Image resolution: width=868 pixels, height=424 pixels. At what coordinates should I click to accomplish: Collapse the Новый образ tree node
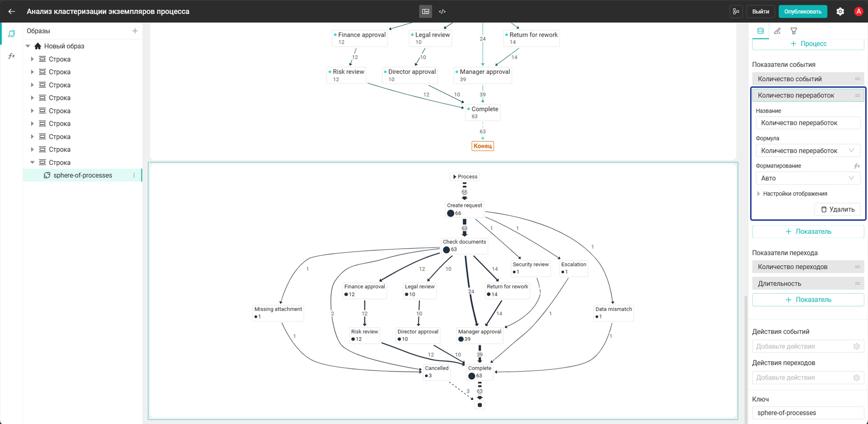coord(28,46)
